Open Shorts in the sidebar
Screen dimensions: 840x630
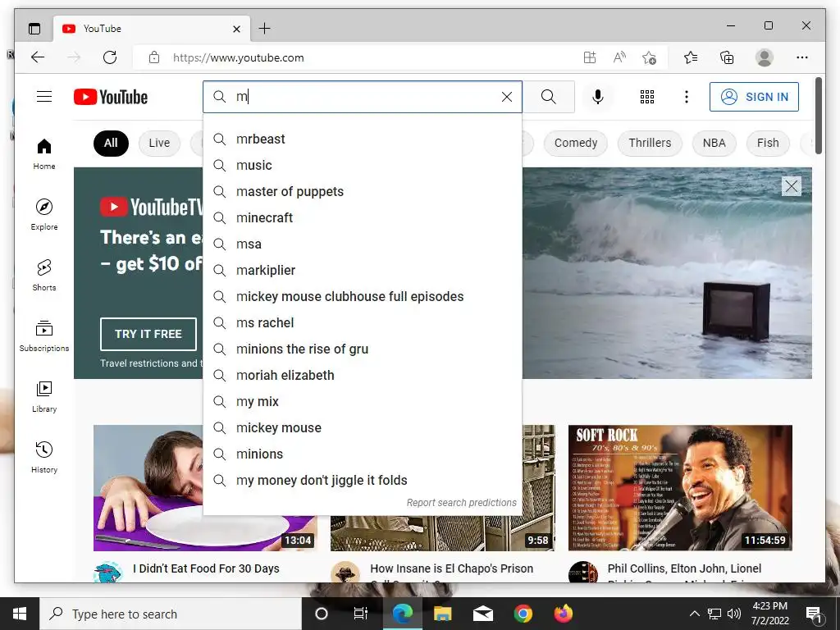pos(44,275)
